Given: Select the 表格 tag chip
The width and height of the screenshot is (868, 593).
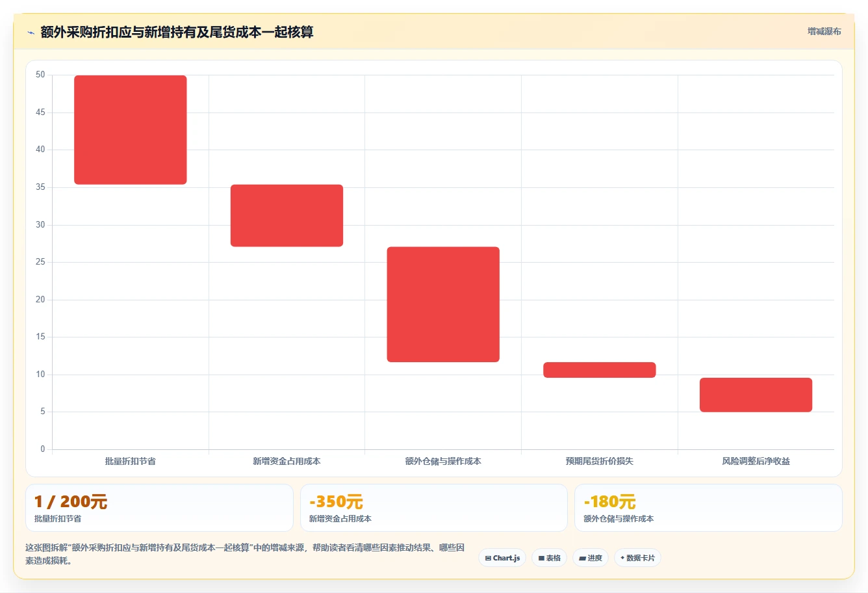Looking at the screenshot, I should click(549, 558).
